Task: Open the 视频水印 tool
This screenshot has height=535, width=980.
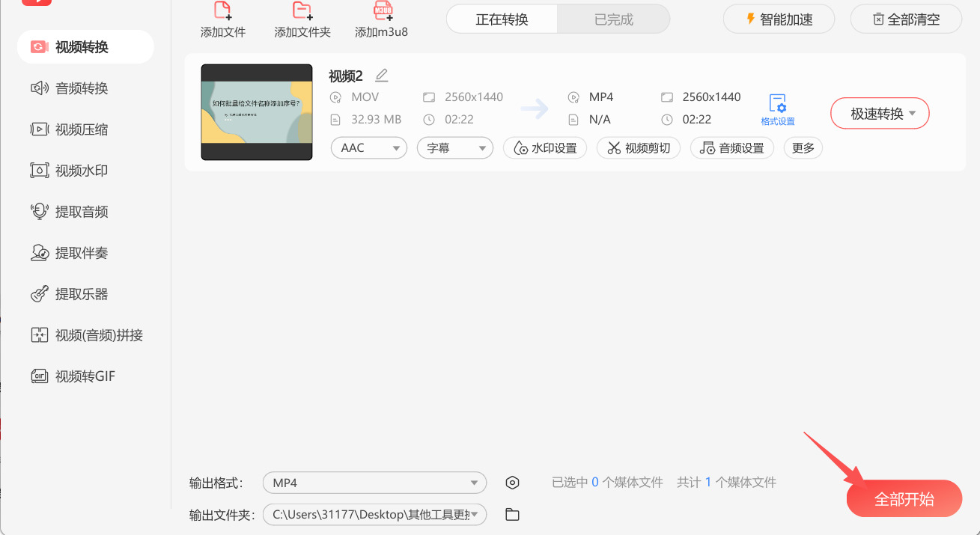Action: [x=85, y=170]
